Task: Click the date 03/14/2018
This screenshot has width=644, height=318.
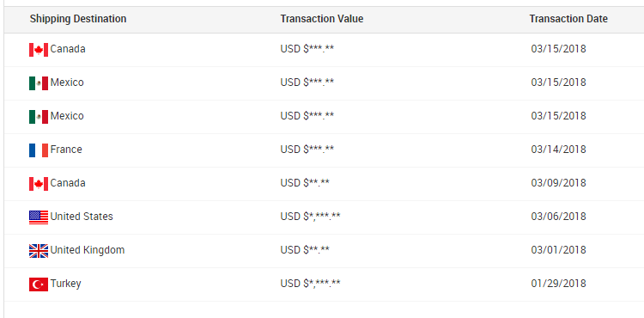Action: [559, 150]
